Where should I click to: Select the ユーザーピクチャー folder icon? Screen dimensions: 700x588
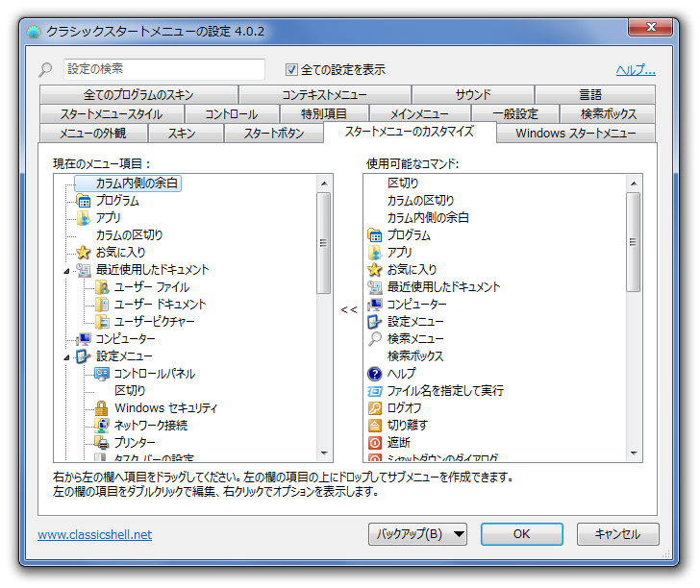pyautogui.click(x=102, y=322)
